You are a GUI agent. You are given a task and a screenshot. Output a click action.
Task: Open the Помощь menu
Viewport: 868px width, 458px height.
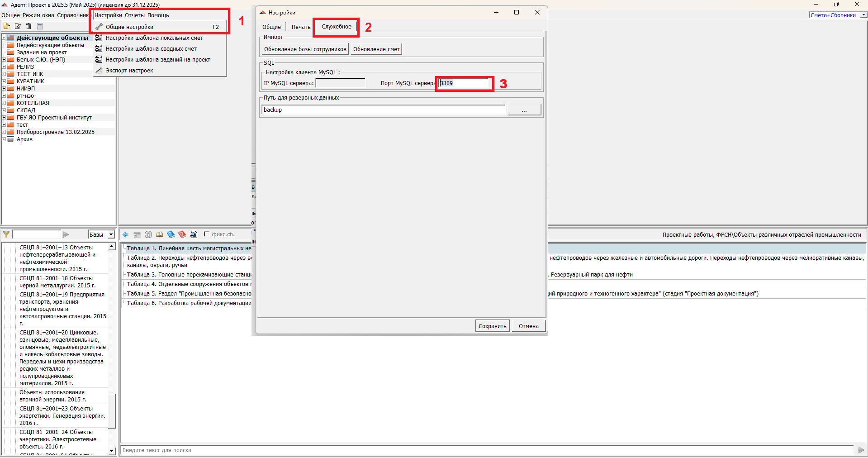click(158, 15)
